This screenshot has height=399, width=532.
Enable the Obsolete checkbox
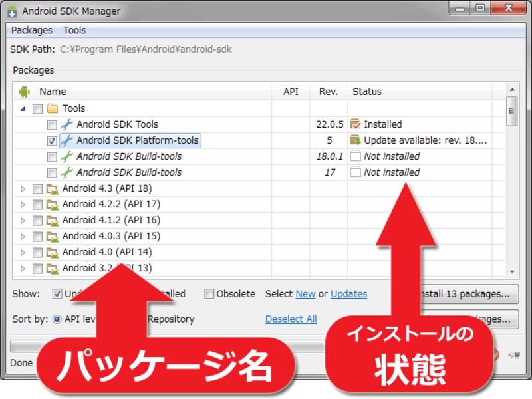(209, 294)
